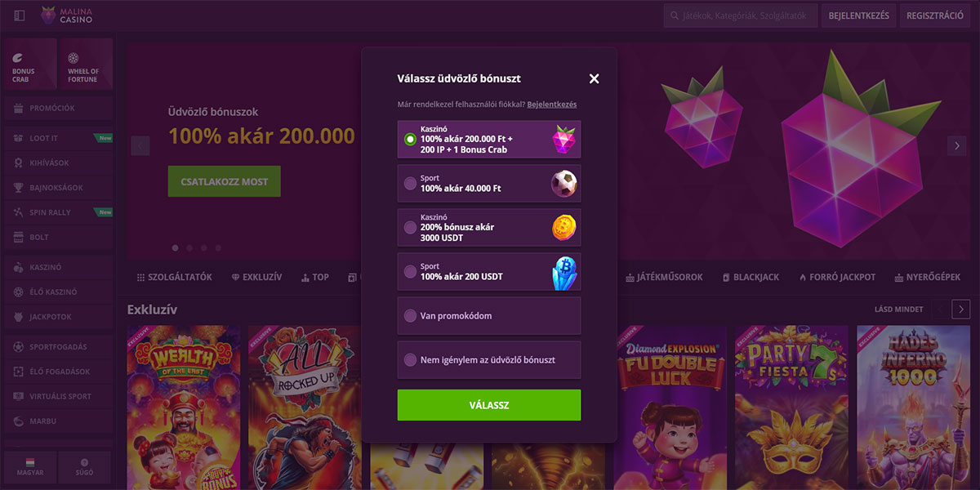Image resolution: width=980 pixels, height=490 pixels.
Task: Open the Bonus Crab tile
Action: pyautogui.click(x=29, y=64)
